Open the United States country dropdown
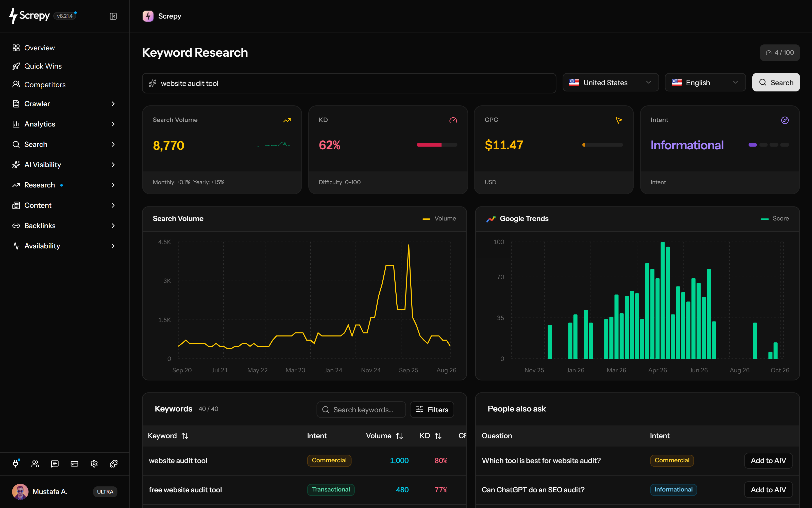The height and width of the screenshot is (508, 812). (611, 83)
